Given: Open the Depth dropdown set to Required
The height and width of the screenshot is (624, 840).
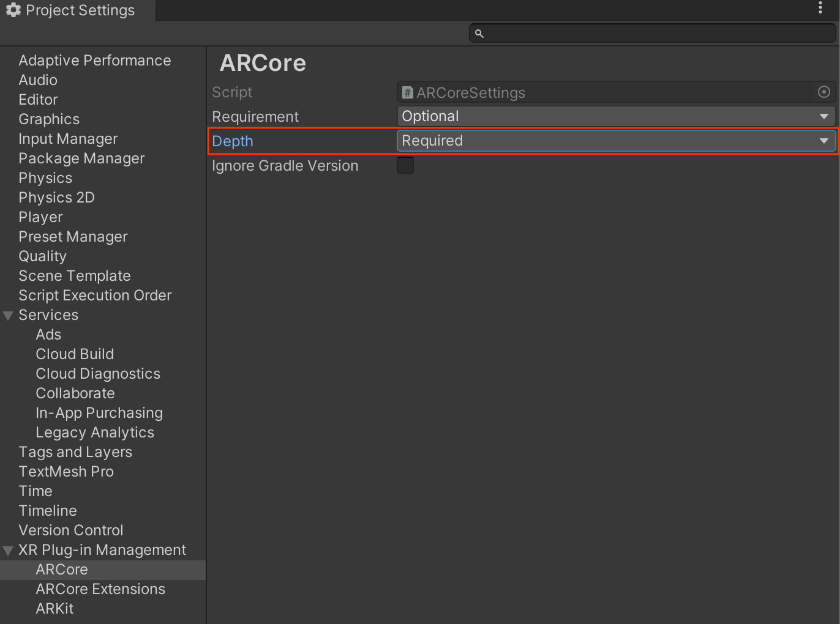Looking at the screenshot, I should coord(615,141).
